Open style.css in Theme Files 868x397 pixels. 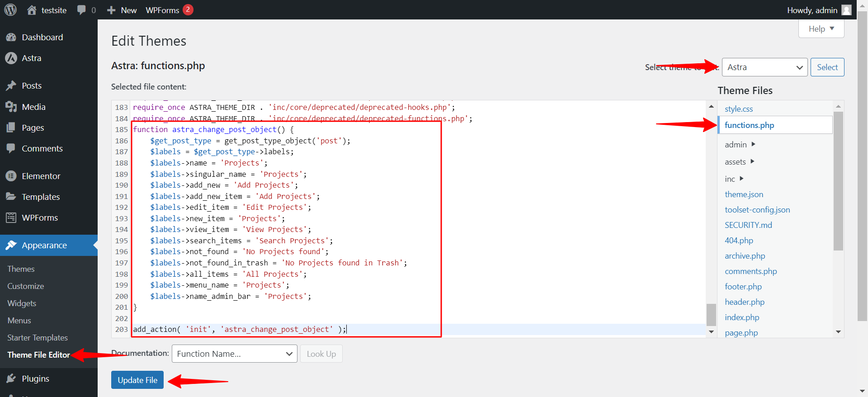point(739,109)
